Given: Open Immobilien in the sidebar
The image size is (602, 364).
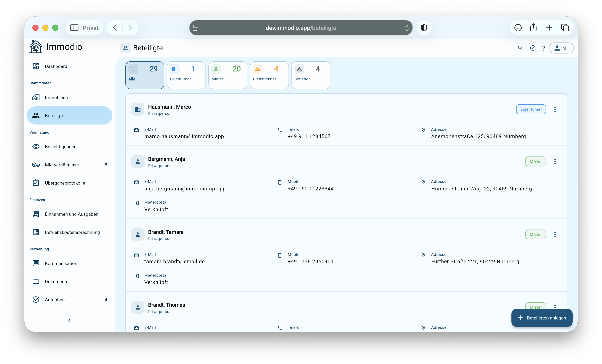Looking at the screenshot, I should click(69, 97).
